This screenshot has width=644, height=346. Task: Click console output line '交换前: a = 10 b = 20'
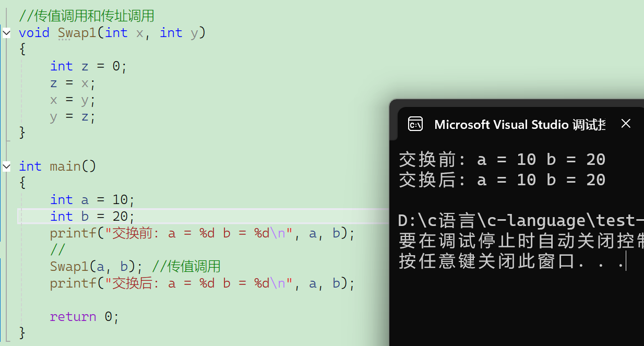(x=502, y=159)
